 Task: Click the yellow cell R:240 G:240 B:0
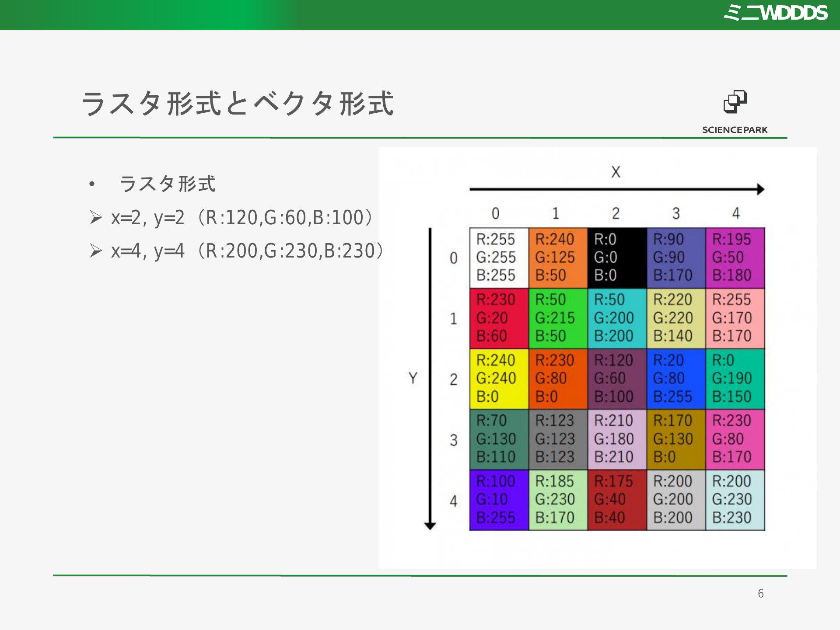[499, 379]
